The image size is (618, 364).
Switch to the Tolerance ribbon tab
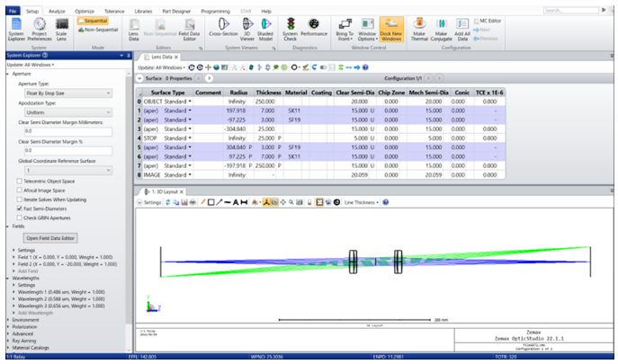[x=114, y=12]
